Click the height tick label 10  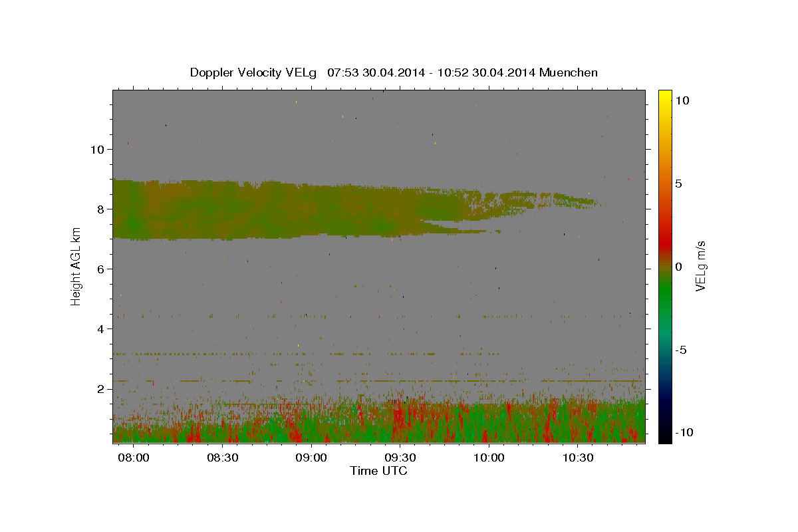pos(96,149)
